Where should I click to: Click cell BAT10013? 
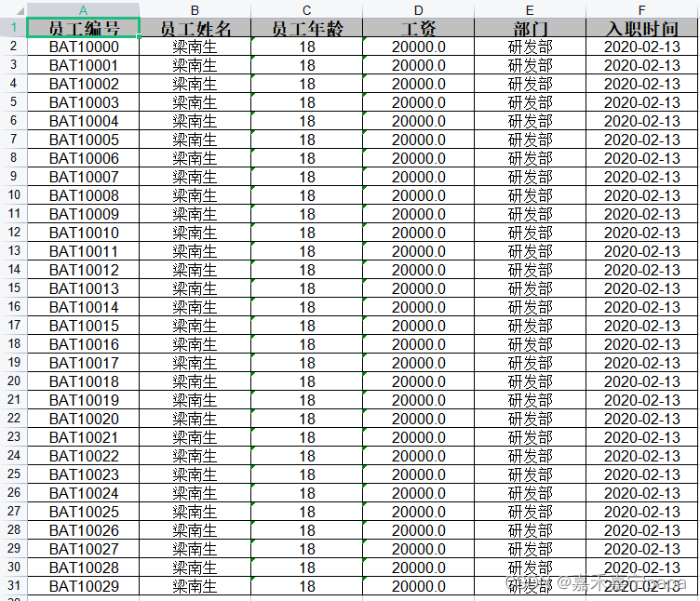(84, 288)
